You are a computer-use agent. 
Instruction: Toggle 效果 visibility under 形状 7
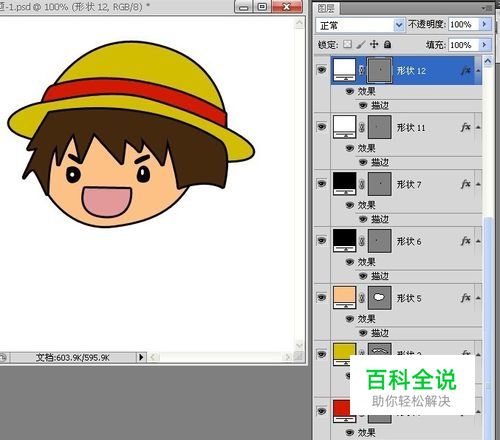click(x=349, y=205)
